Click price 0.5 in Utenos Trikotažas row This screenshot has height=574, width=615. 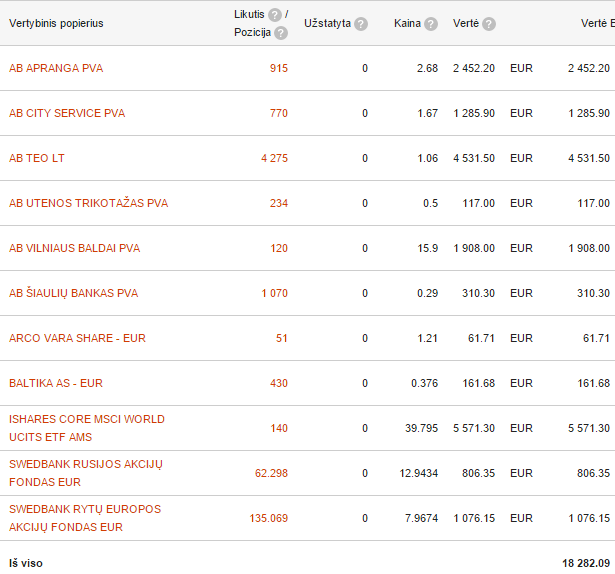point(431,203)
